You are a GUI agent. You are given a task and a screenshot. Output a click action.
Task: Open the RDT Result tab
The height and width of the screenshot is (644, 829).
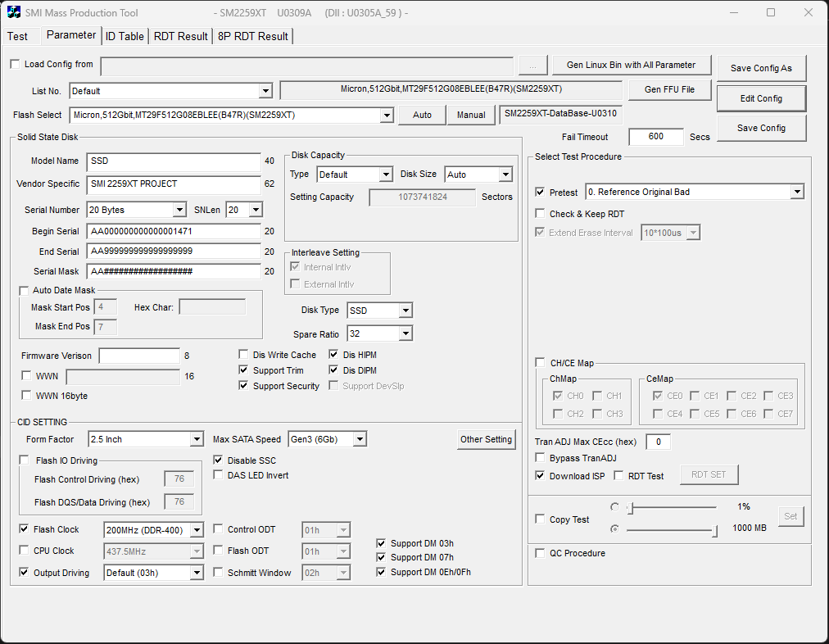(180, 36)
